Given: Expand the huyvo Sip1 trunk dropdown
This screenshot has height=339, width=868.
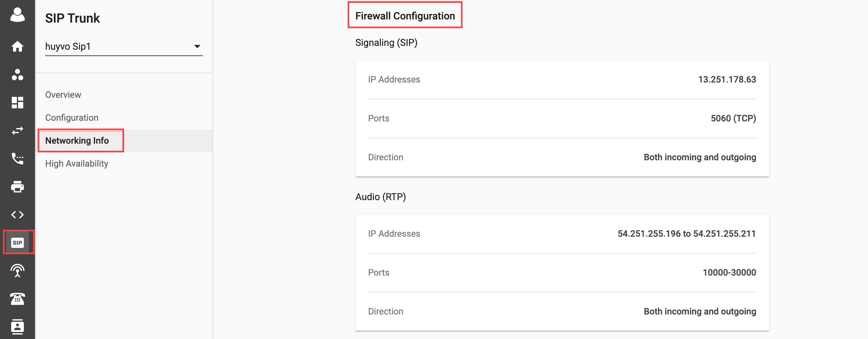Looking at the screenshot, I should [124, 46].
